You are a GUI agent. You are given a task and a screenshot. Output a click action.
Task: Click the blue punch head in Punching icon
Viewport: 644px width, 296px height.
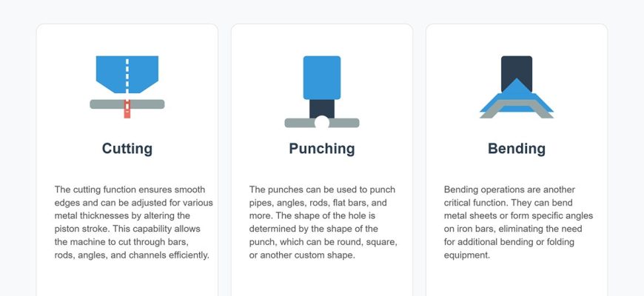click(322, 78)
